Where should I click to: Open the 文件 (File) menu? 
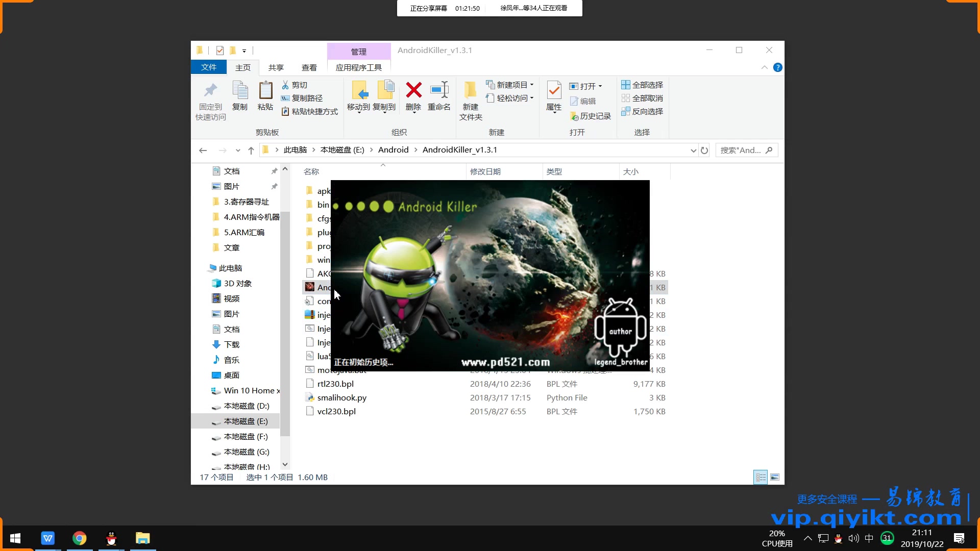tap(209, 67)
